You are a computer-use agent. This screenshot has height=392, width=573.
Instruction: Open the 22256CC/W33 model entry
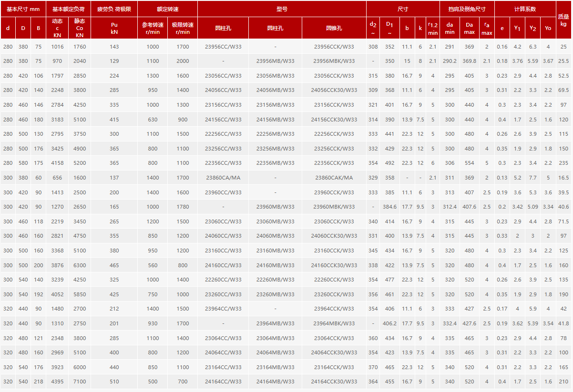point(223,134)
